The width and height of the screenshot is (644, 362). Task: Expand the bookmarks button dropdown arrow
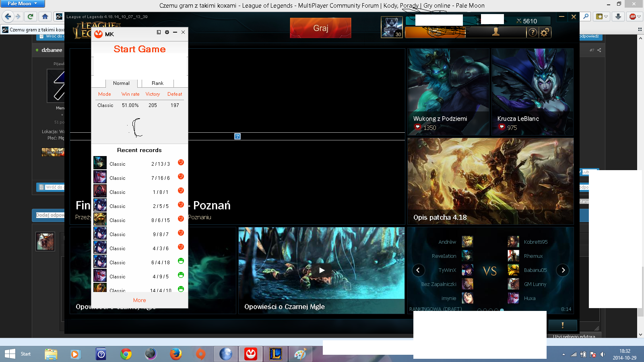(x=606, y=16)
